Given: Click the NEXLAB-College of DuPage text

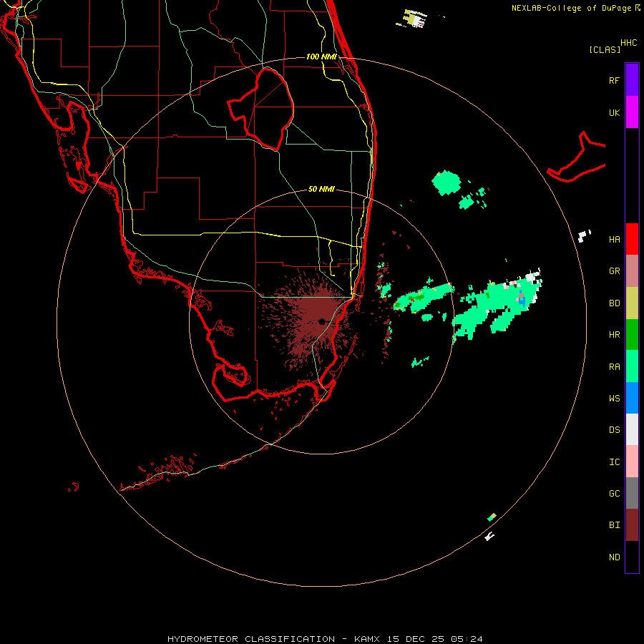Looking at the screenshot, I should tap(572, 8).
